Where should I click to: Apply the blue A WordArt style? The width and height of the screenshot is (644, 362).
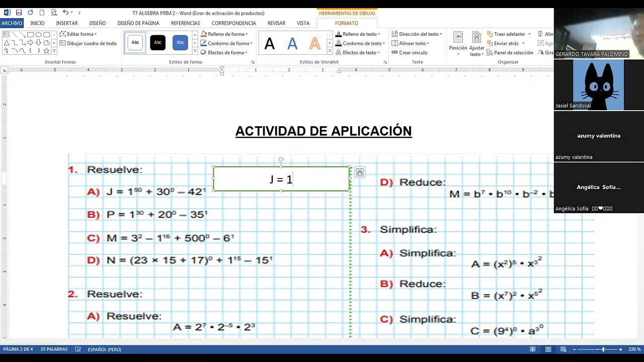point(292,44)
